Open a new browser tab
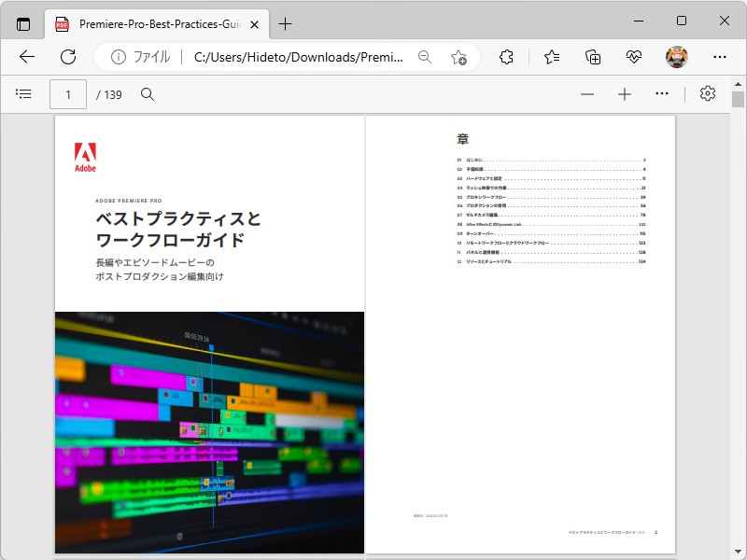 click(x=286, y=24)
